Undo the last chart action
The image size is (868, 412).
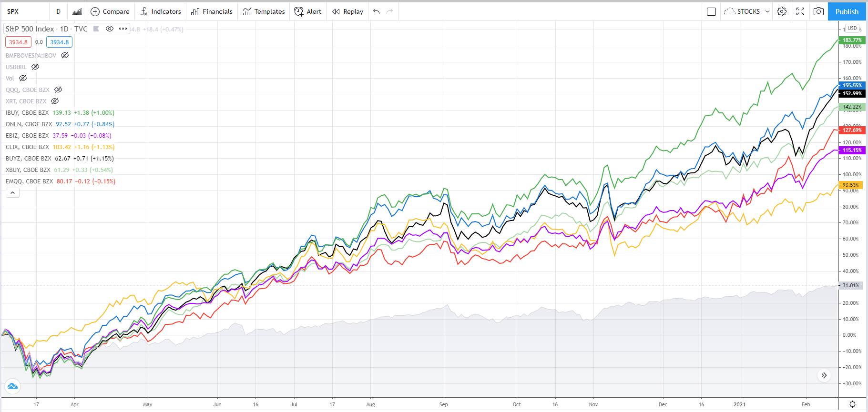coord(377,11)
